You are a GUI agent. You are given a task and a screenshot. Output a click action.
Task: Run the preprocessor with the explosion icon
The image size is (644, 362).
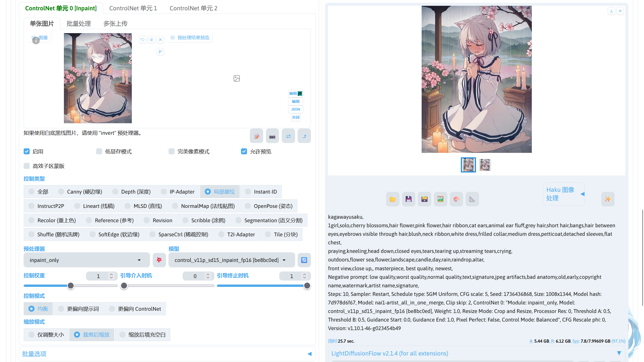coord(159,260)
